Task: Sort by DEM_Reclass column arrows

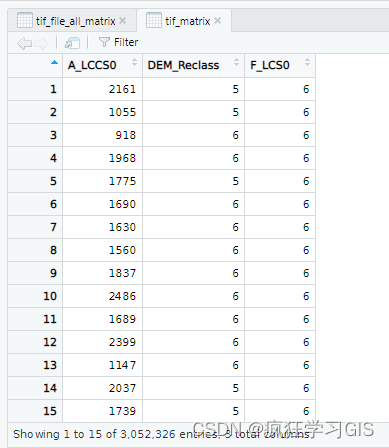Action: (x=236, y=62)
